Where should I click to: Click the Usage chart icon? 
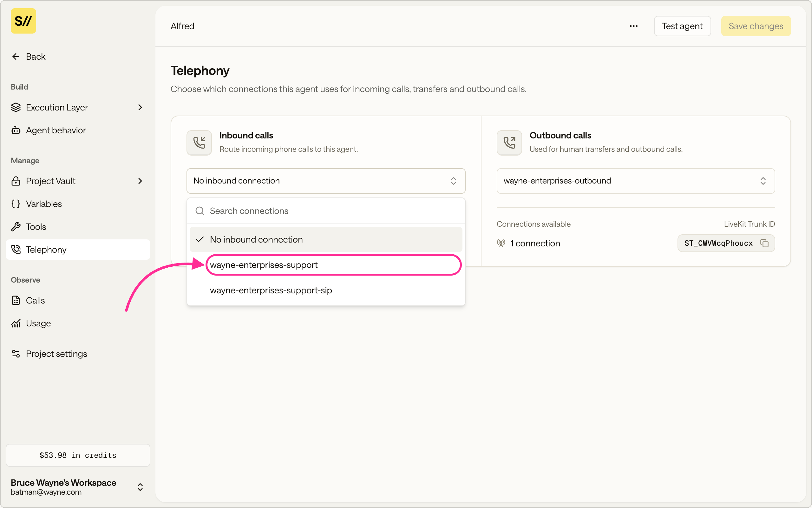click(16, 323)
